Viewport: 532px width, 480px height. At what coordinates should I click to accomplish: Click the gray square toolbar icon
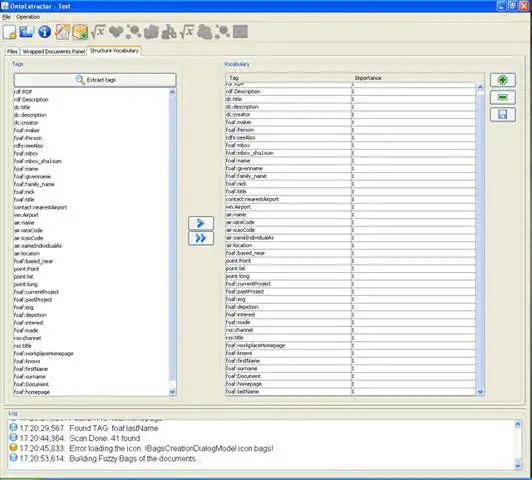[240, 32]
